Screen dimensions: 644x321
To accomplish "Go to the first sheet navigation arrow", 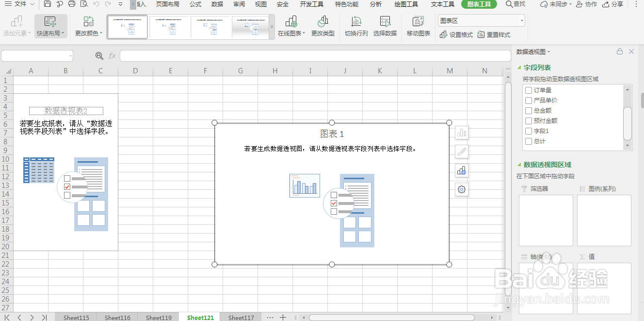I will pyautogui.click(x=7, y=318).
